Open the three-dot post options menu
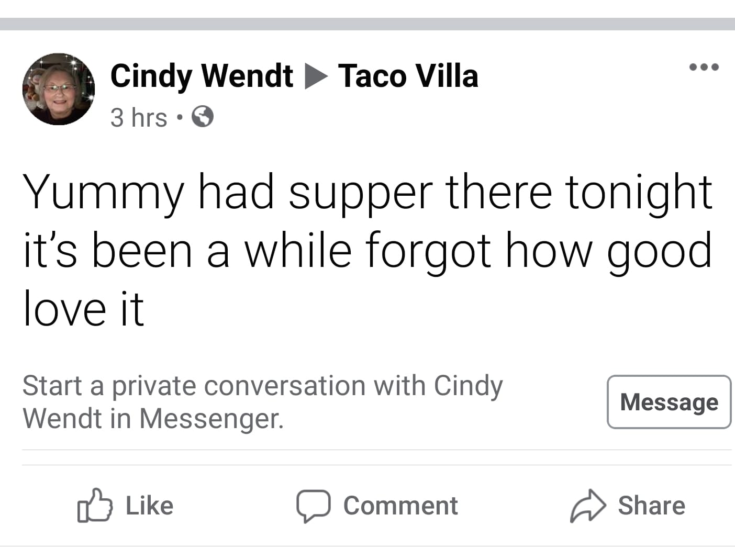The width and height of the screenshot is (735, 560). (704, 67)
